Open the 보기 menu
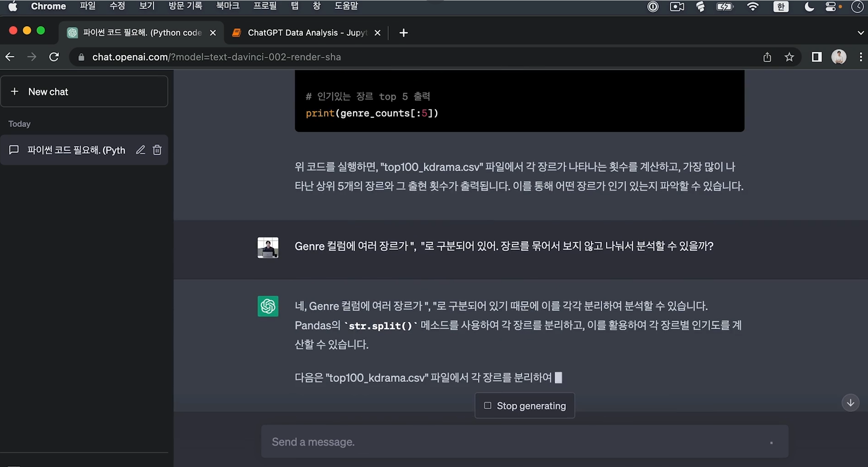Screen dimensions: 868x467 [147, 6]
